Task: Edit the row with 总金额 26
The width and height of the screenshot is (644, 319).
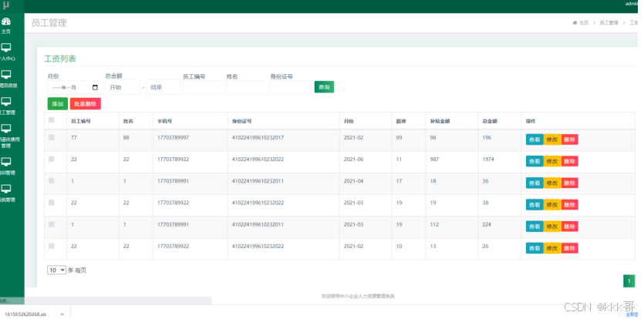Action: [552, 248]
